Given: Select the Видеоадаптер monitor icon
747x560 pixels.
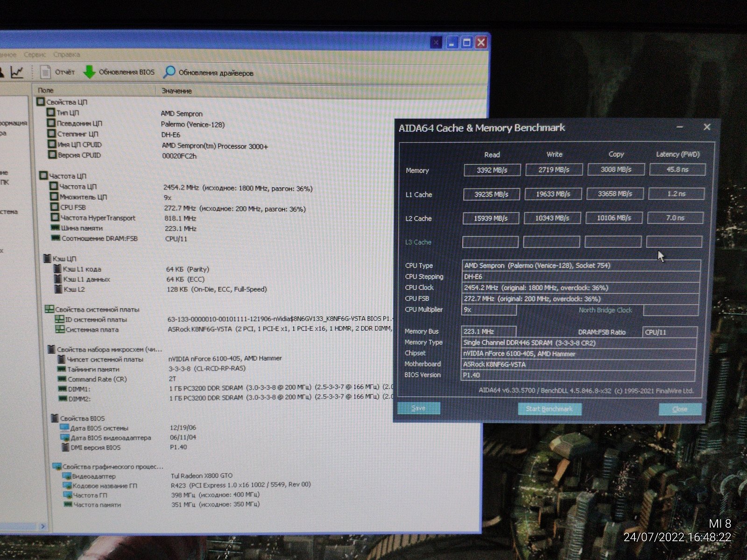Looking at the screenshot, I should (x=66, y=476).
